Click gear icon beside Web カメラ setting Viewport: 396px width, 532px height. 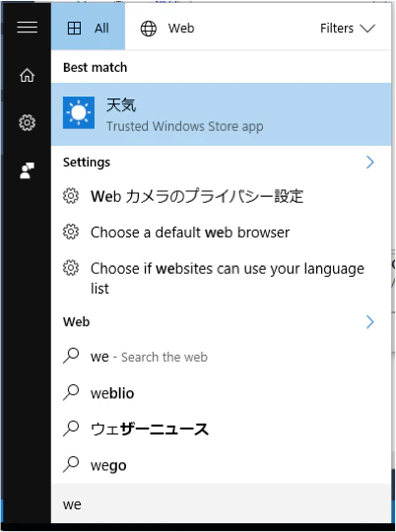click(71, 196)
